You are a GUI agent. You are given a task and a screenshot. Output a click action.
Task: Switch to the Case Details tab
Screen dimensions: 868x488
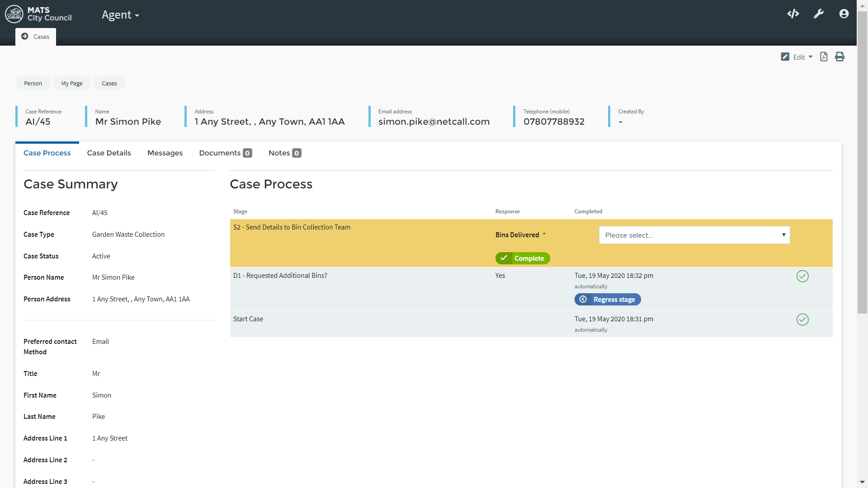pyautogui.click(x=109, y=153)
